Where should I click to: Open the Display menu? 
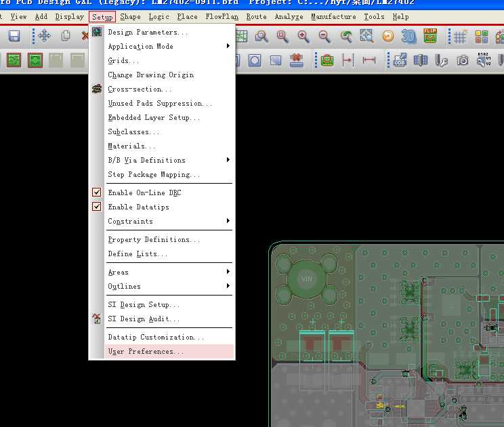tap(69, 17)
